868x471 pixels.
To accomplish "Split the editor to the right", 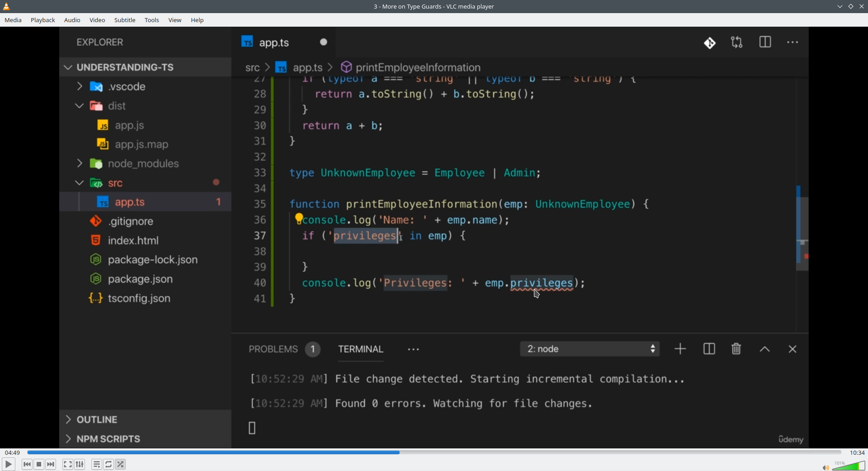I will point(765,42).
